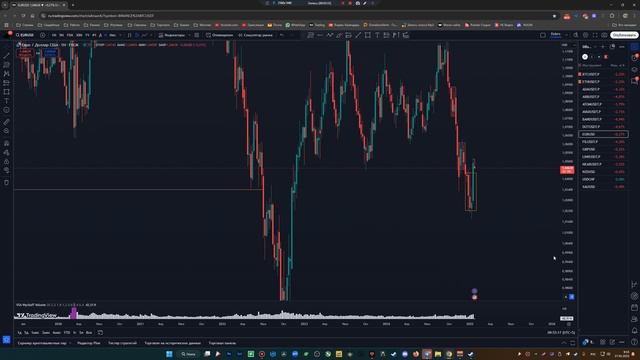Toggle fullscreen chart mode
The width and height of the screenshot is (640, 360).
click(595, 35)
